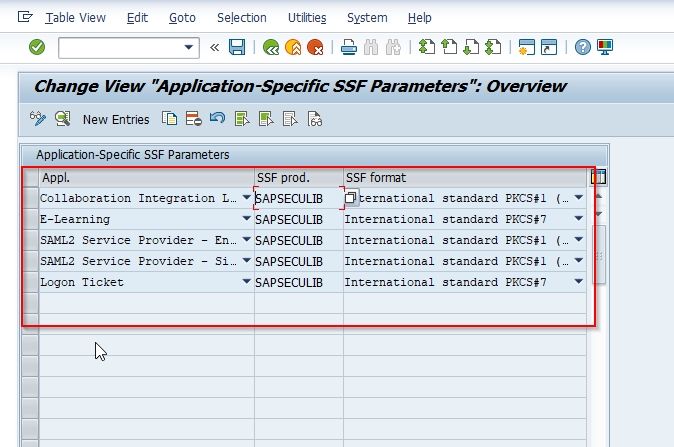Click the double-chevron collapse command field icon
The image size is (674, 447).
pos(214,47)
